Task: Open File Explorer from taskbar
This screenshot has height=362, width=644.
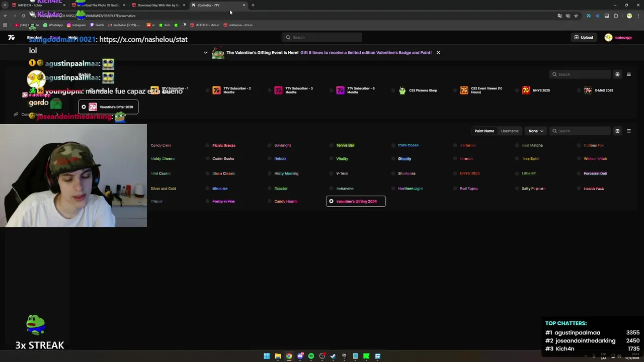Action: point(278,356)
